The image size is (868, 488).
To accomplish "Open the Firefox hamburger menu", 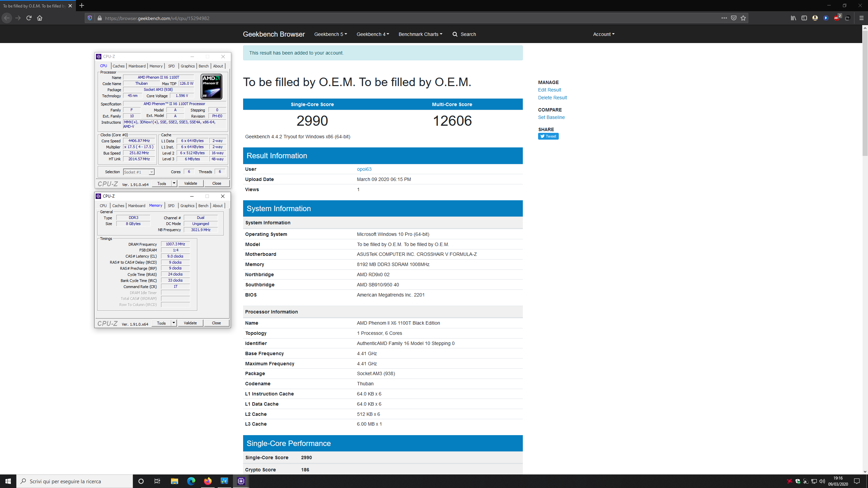I will 861,18.
